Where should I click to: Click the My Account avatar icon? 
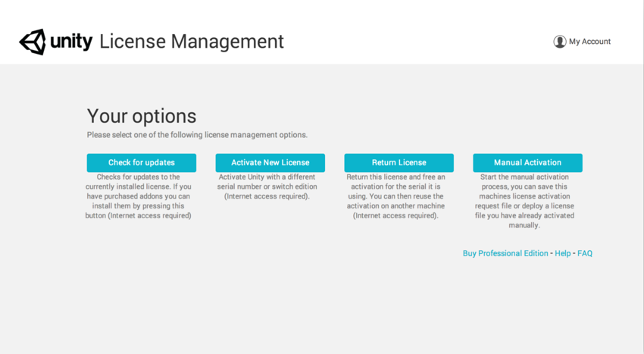559,42
